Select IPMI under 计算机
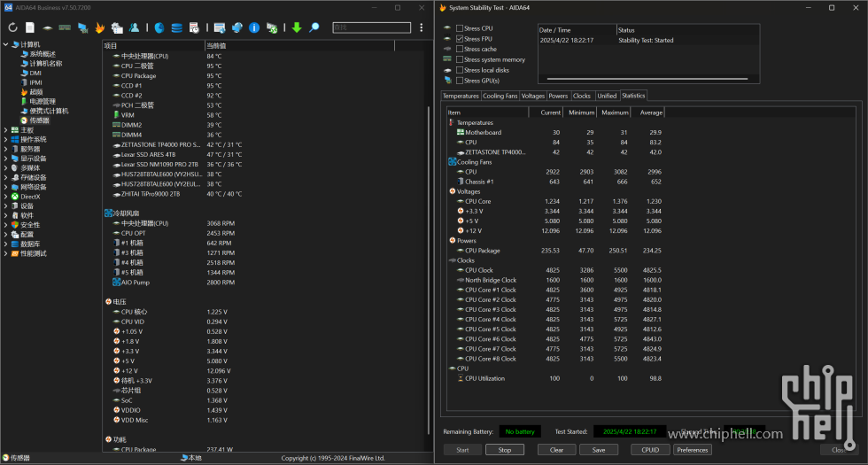The image size is (868, 465). (36, 82)
